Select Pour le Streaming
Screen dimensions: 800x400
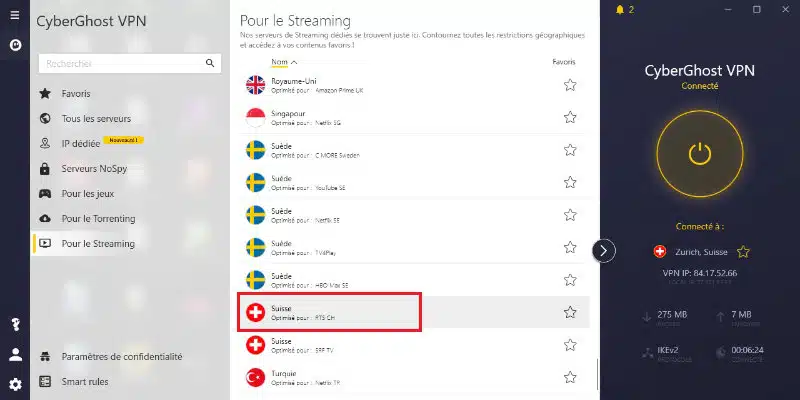(130, 243)
